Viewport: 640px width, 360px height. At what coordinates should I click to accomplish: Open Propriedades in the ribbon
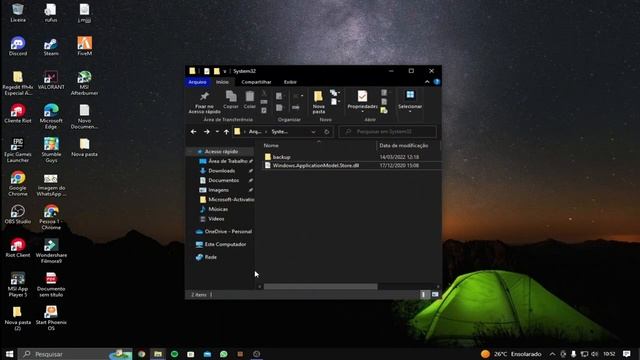coord(362,101)
